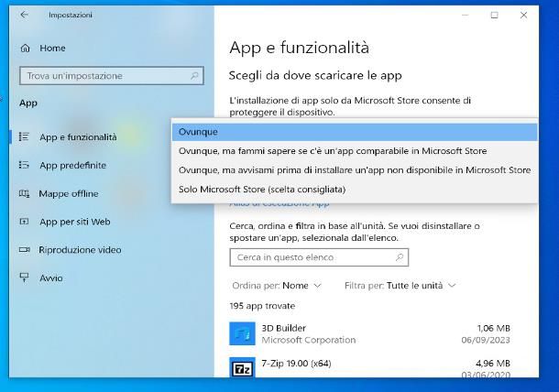Open Mappe offline in the sidebar
Image resolution: width=559 pixels, height=392 pixels.
tap(69, 193)
